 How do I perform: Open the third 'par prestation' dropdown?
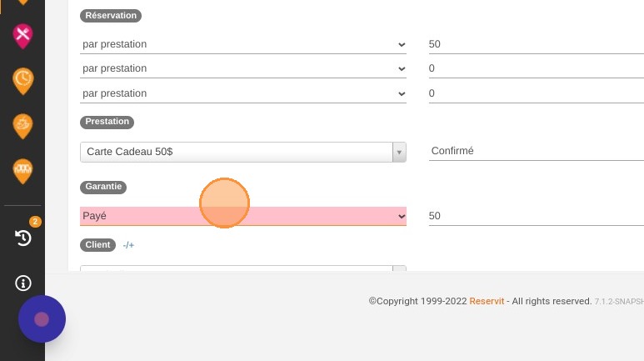click(x=243, y=93)
